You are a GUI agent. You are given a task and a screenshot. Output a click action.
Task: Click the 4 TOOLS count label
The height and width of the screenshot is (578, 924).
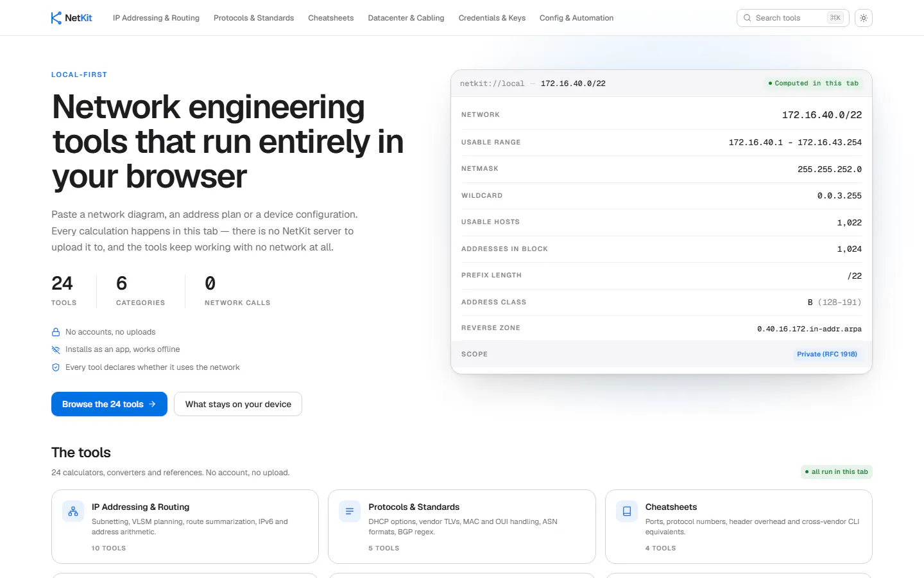coord(661,548)
